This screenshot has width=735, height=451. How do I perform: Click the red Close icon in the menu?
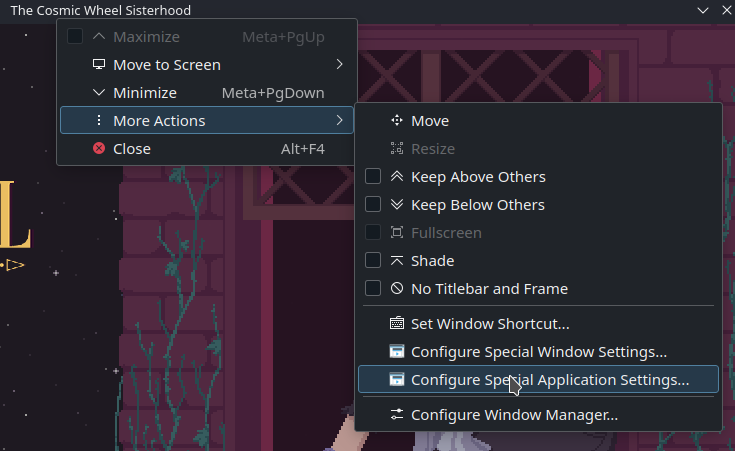pos(98,149)
